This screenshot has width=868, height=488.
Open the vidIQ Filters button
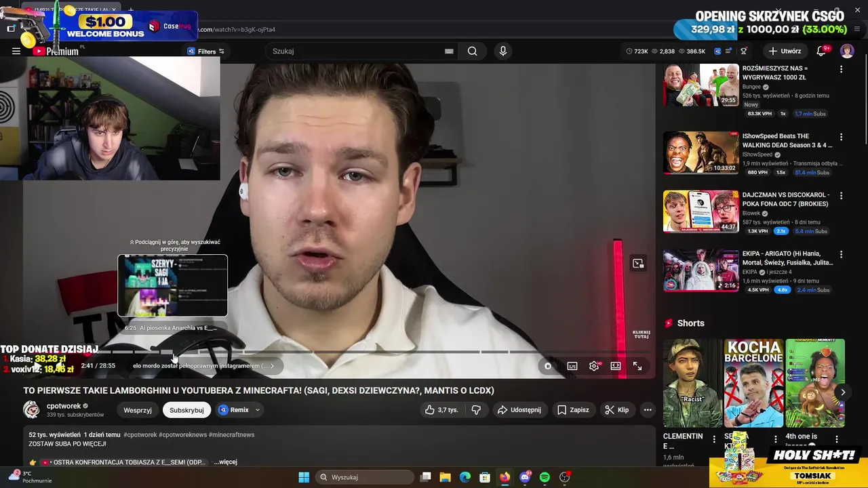click(205, 51)
